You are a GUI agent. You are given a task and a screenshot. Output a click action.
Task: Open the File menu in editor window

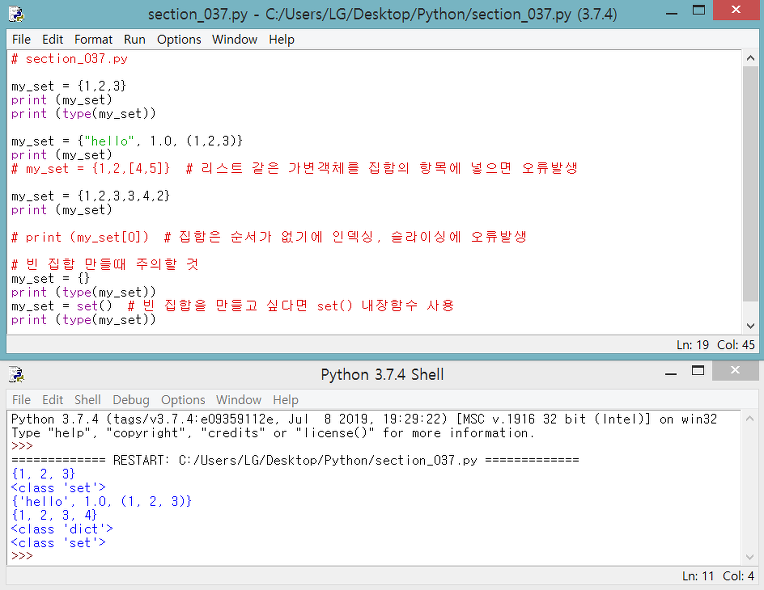[x=21, y=39]
